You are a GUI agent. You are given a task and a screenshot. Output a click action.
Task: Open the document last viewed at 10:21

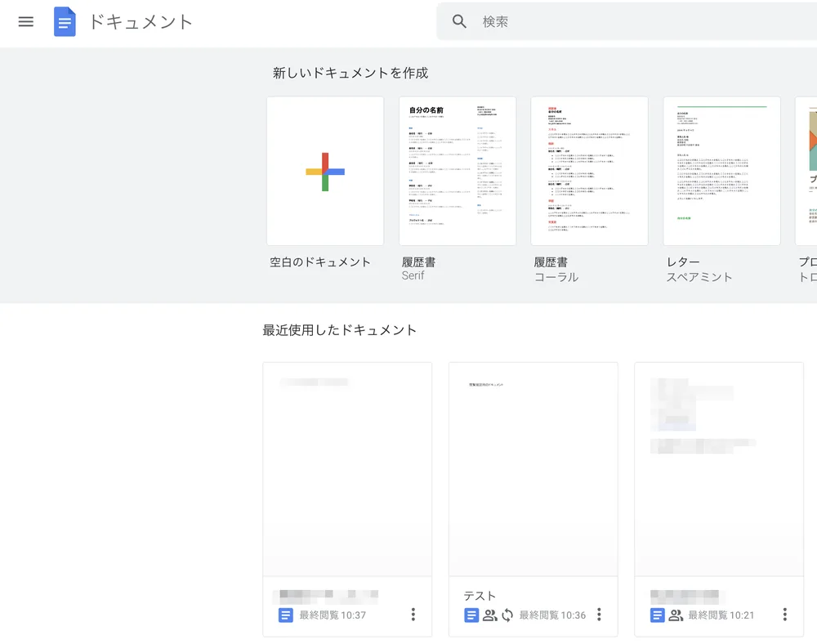click(x=719, y=469)
